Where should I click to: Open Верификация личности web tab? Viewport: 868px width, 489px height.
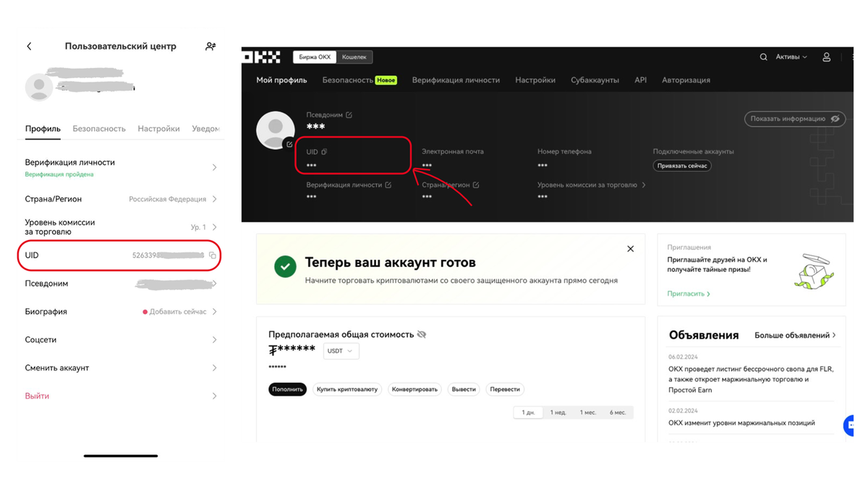point(456,80)
